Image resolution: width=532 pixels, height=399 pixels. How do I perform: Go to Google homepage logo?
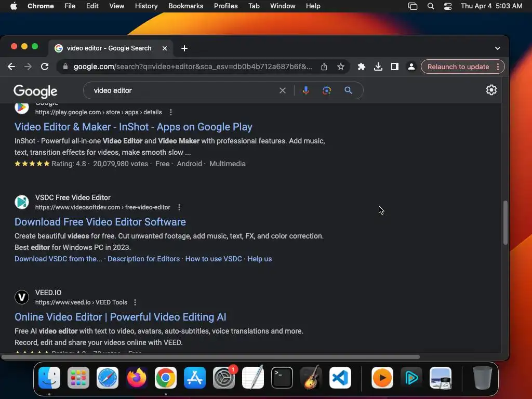click(35, 91)
